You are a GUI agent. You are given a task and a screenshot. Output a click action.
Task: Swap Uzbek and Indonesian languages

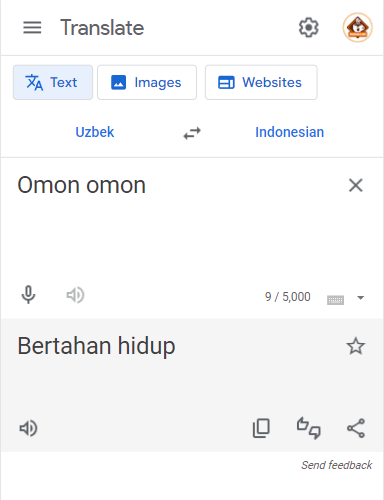coord(192,133)
